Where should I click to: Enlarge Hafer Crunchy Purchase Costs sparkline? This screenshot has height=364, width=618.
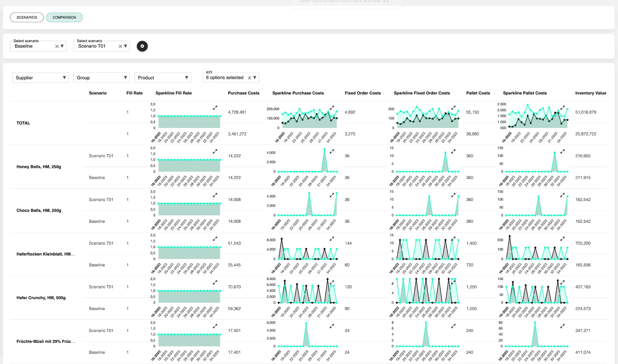pos(332,282)
